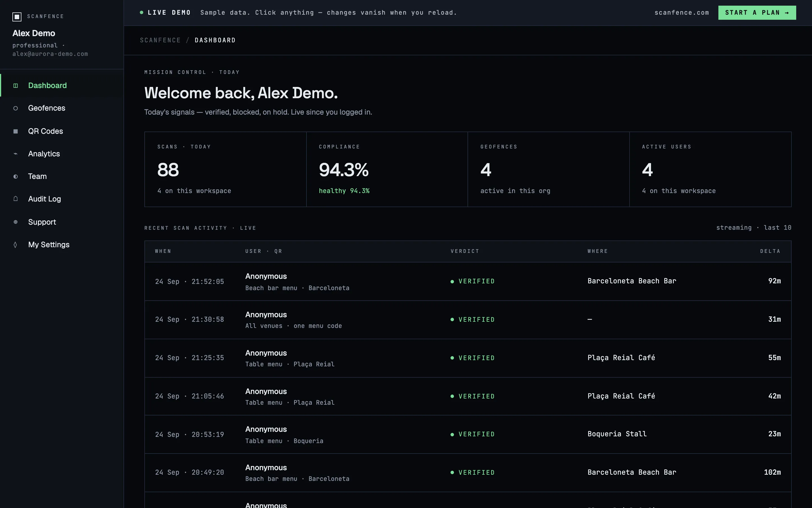
Task: Open the Geofences page
Action: click(62, 108)
